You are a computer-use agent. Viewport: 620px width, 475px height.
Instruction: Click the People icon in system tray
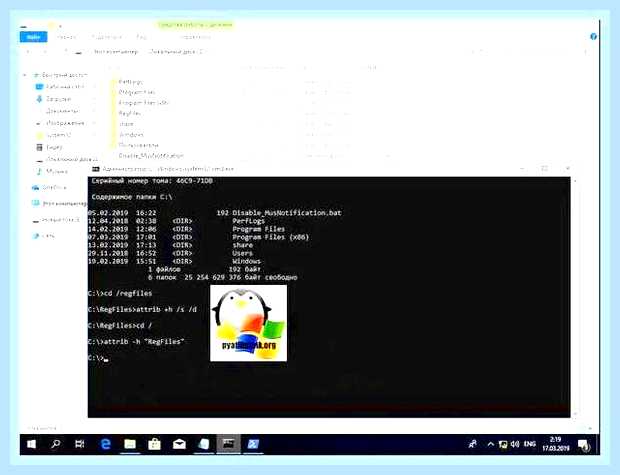473,444
